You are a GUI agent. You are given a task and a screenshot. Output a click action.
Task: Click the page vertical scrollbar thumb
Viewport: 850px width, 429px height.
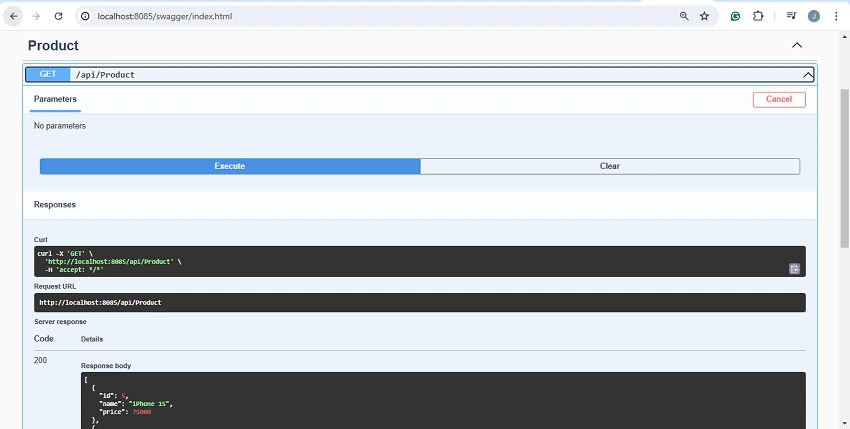(845, 168)
